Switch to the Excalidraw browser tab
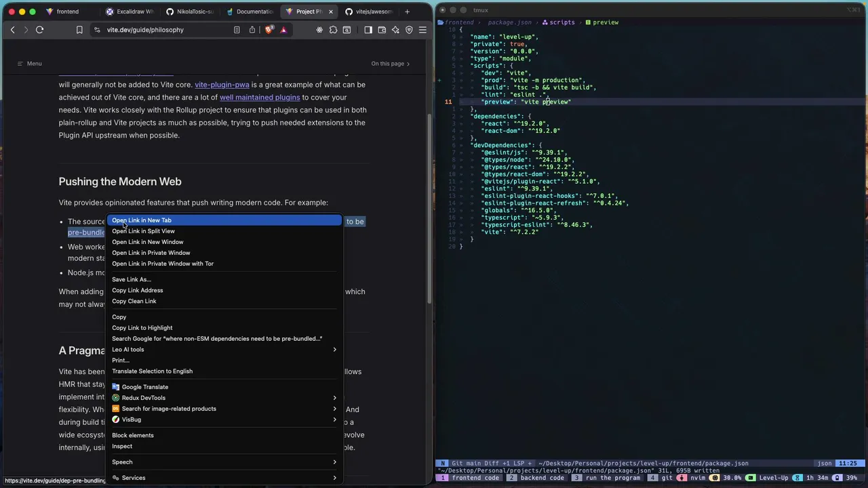The height and width of the screenshot is (488, 868). click(x=130, y=12)
